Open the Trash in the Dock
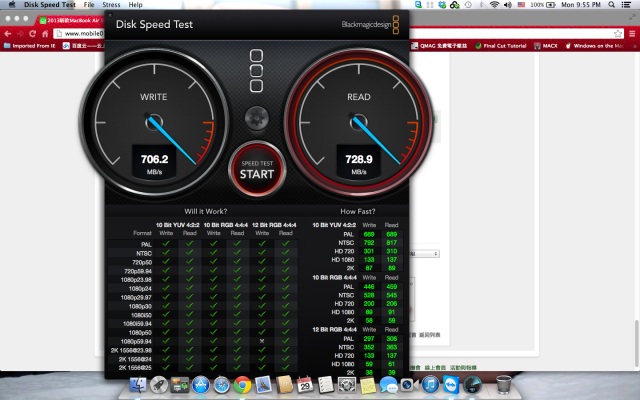 [x=504, y=384]
